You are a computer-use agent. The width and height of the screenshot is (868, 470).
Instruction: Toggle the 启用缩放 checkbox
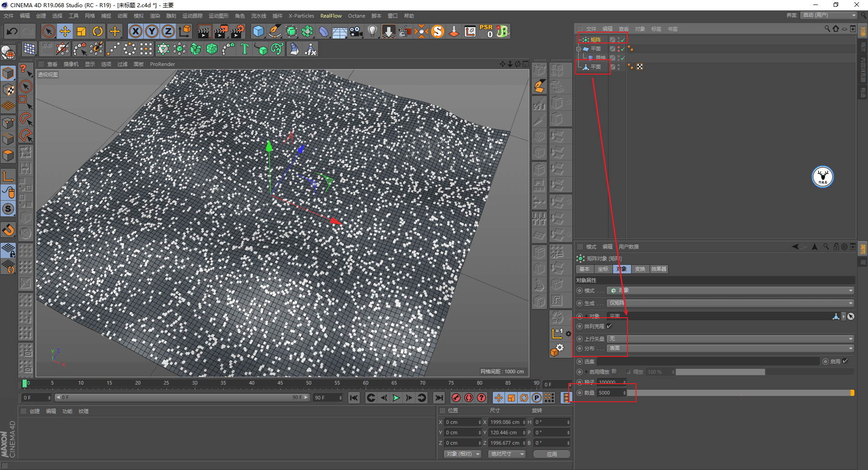coord(614,371)
